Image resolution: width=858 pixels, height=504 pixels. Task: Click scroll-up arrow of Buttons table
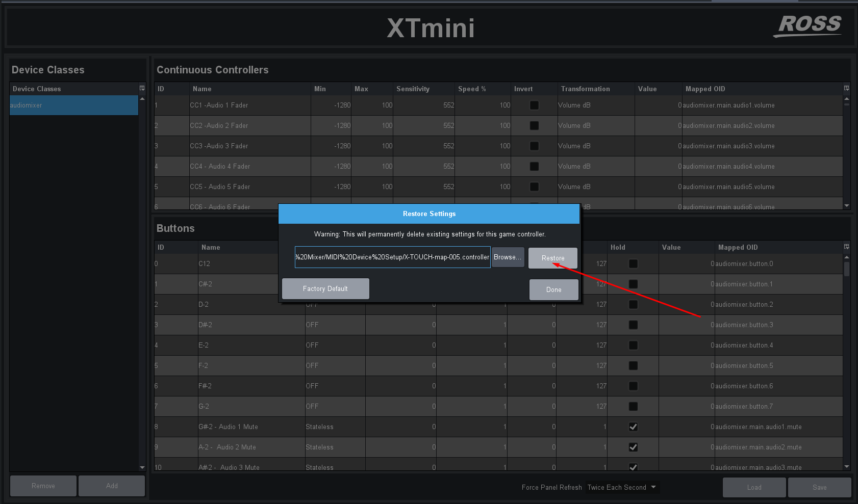click(x=847, y=257)
